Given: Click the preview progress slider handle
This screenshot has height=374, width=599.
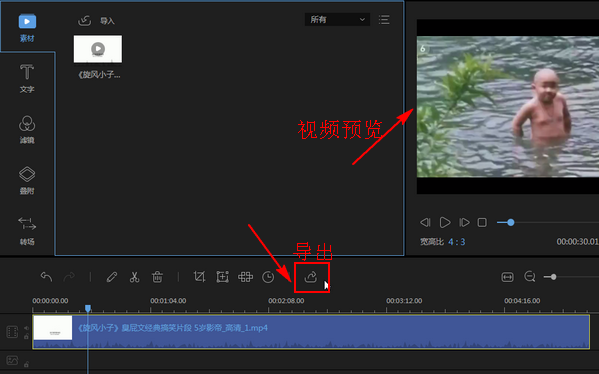Looking at the screenshot, I should pyautogui.click(x=511, y=222).
